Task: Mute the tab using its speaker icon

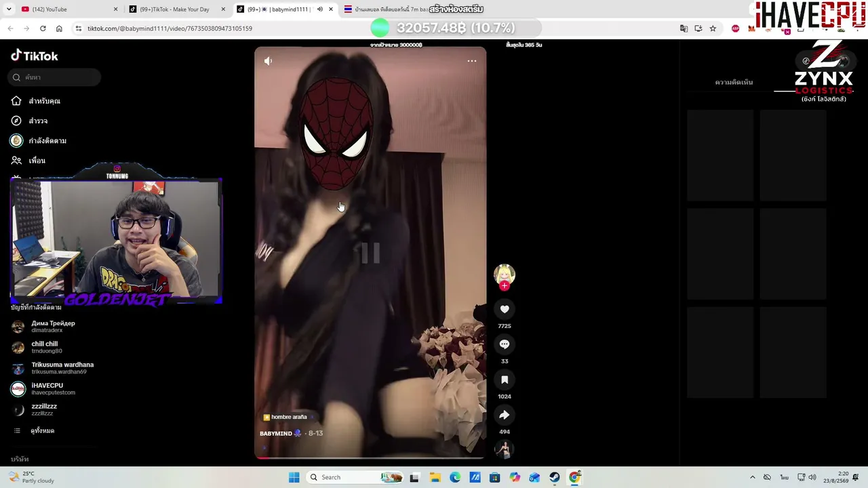Action: tap(320, 9)
